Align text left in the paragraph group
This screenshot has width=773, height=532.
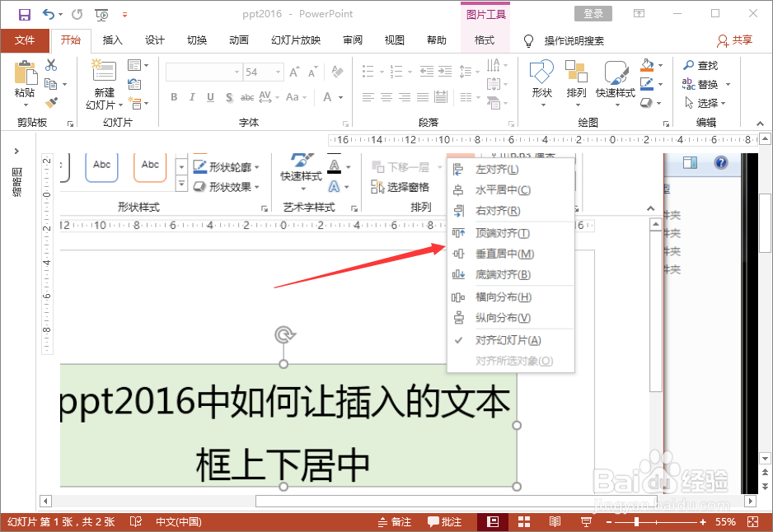(368, 97)
